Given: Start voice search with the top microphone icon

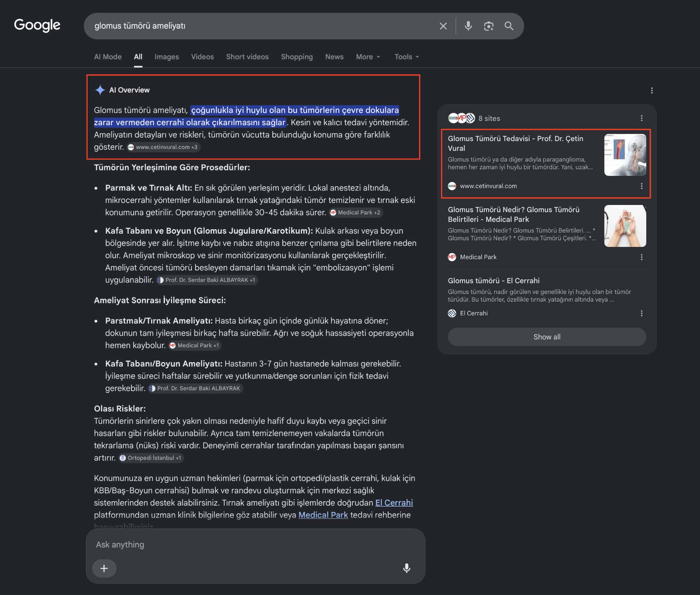Looking at the screenshot, I should coord(468,26).
